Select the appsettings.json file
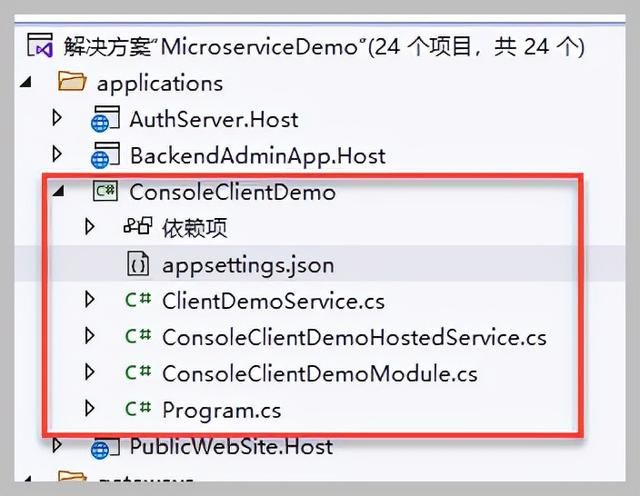 pyautogui.click(x=247, y=265)
